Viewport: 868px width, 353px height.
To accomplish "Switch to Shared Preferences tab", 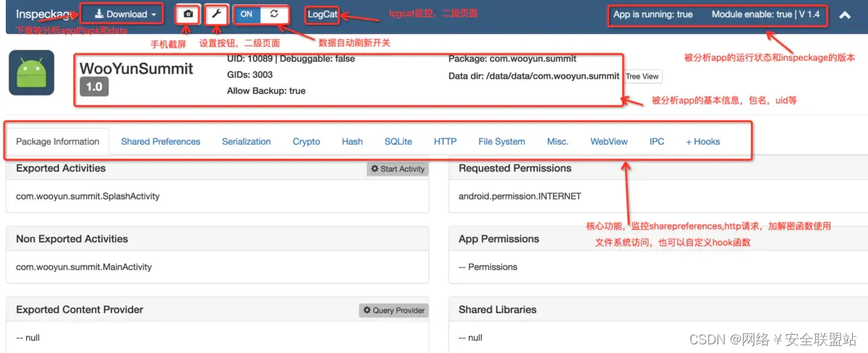I will point(161,142).
